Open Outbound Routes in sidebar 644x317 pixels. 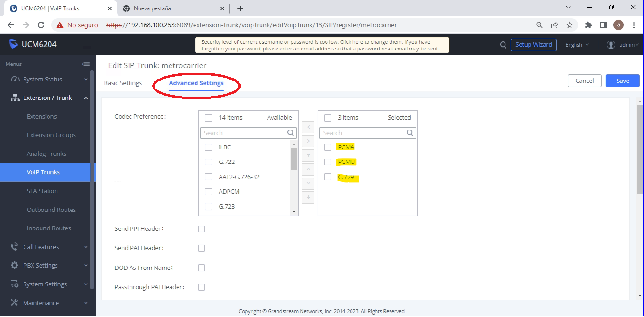(51, 210)
